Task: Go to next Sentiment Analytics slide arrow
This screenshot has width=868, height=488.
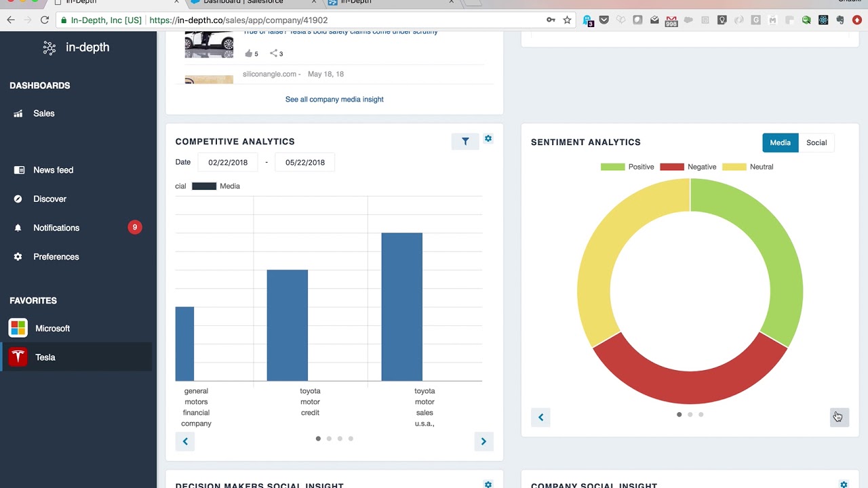Action: click(839, 418)
